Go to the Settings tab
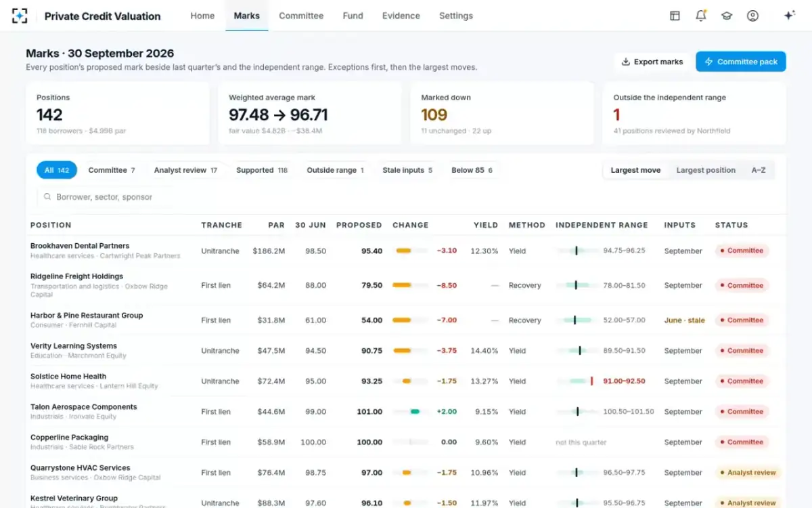812x508 pixels. tap(456, 16)
